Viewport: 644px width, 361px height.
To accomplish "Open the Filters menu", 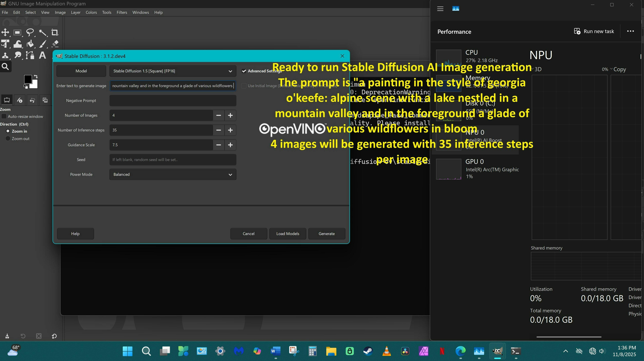I will point(122,12).
